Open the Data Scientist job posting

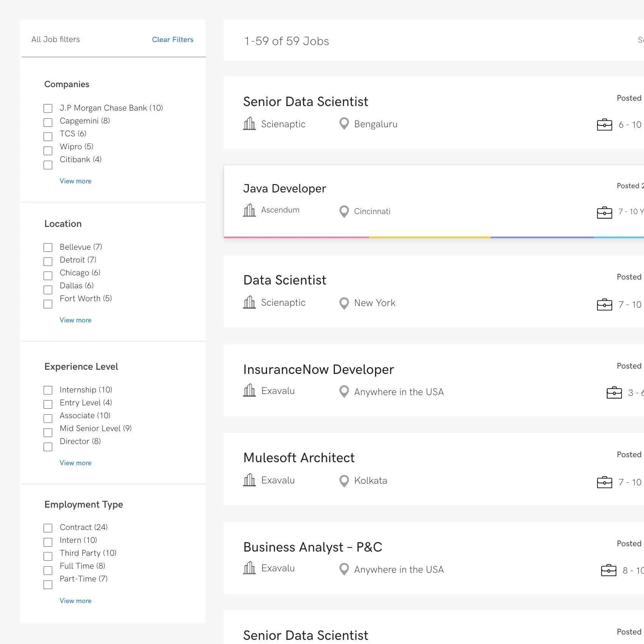(285, 280)
